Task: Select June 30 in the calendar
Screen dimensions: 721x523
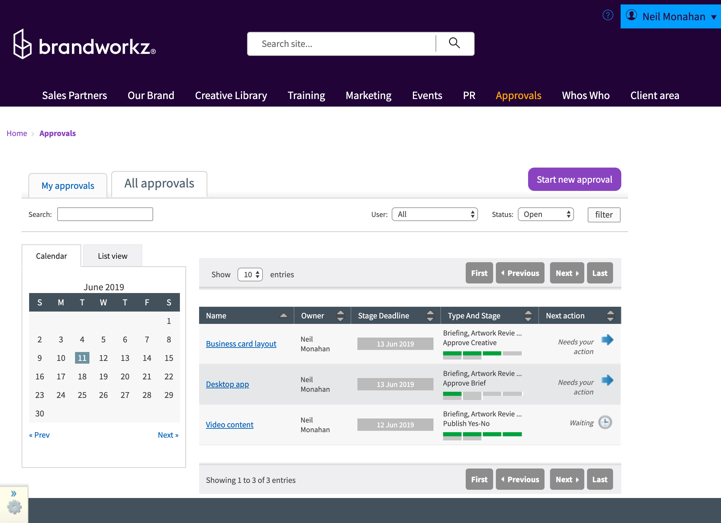Action: 40,414
